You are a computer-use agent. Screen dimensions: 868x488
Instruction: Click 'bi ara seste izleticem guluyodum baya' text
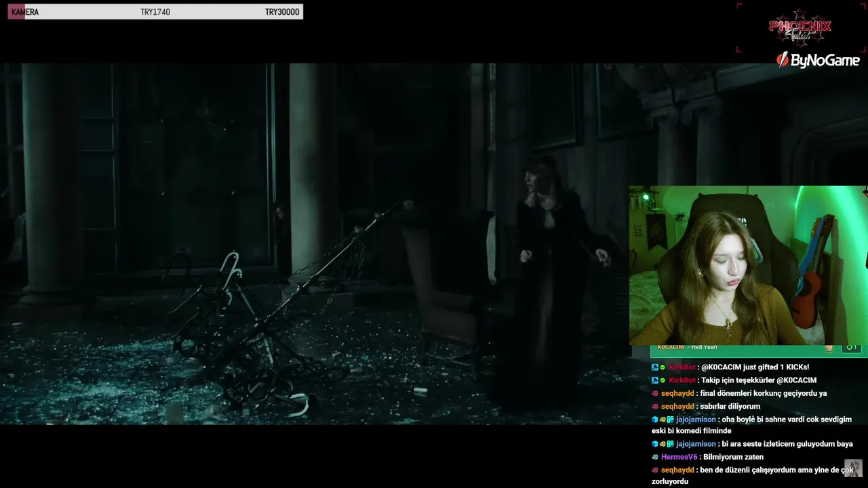coord(787,444)
